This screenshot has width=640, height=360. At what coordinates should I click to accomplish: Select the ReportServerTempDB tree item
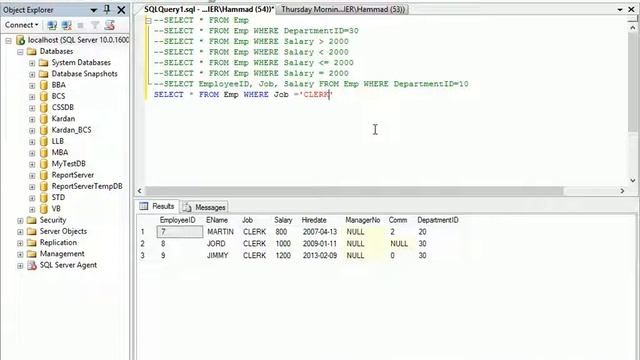[87, 186]
